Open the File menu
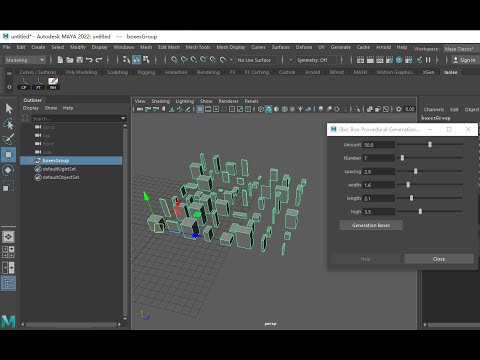Image resolution: width=480 pixels, height=360 pixels. click(7, 47)
